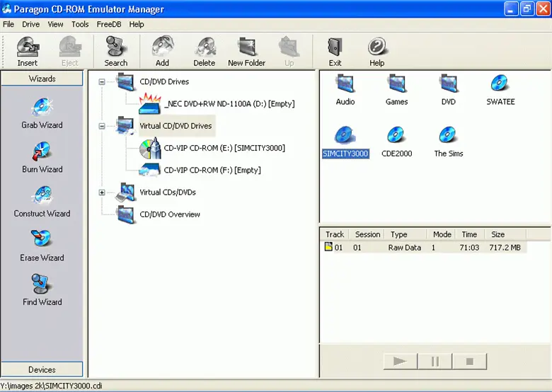The height and width of the screenshot is (392, 552).
Task: Select CD-VIP CD-ROM (F:) empty drive
Action: tap(212, 170)
